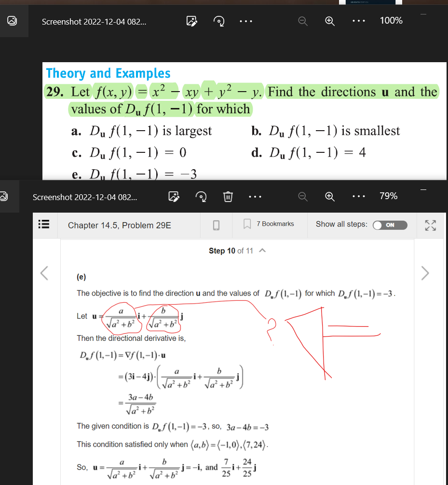Click the rotate icon in the top Screenshot toolbar

(219, 21)
